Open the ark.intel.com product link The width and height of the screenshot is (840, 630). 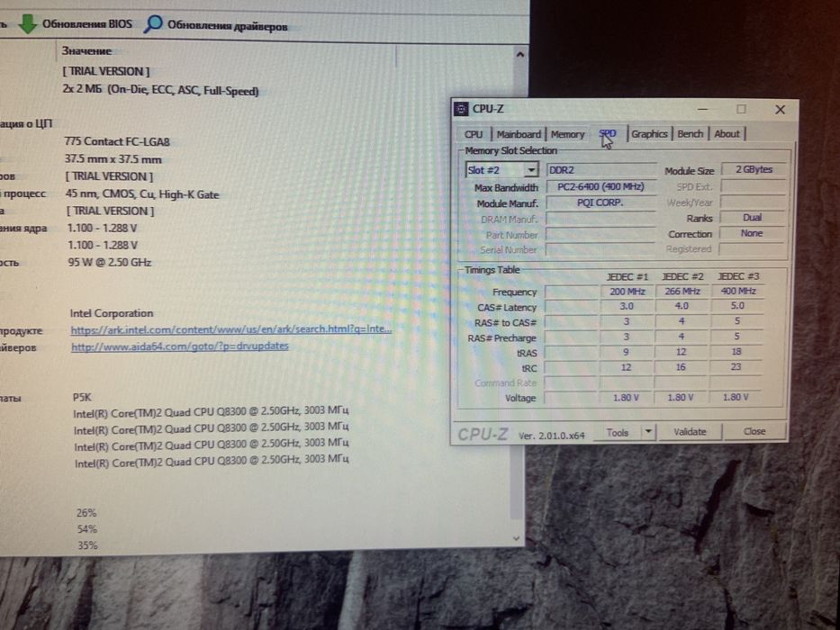tap(230, 328)
